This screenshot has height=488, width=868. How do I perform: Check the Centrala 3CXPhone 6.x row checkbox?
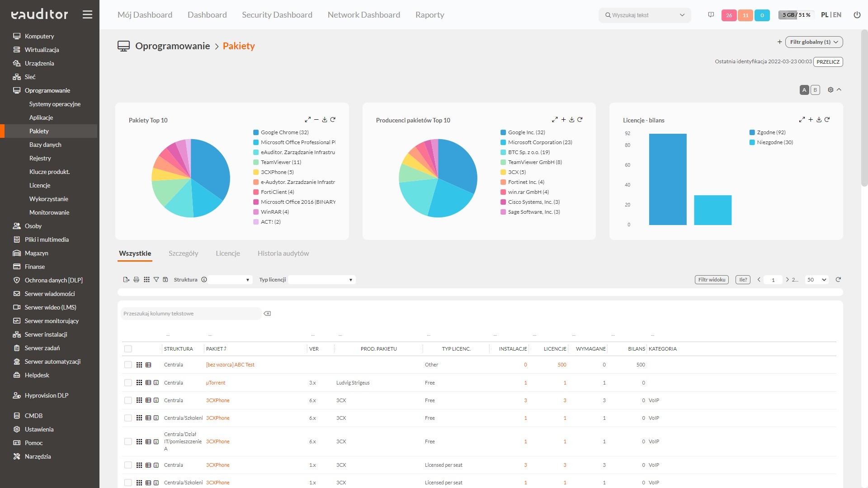coord(128,400)
